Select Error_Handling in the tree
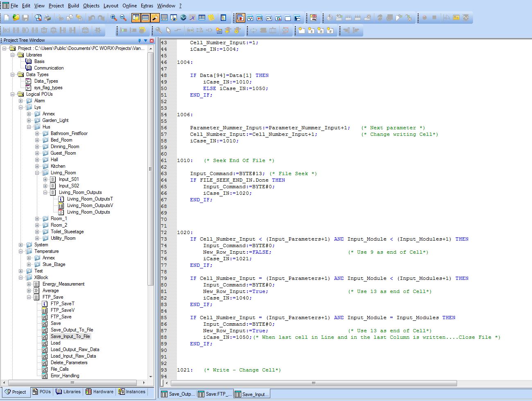This screenshot has height=401, width=532. (65, 376)
